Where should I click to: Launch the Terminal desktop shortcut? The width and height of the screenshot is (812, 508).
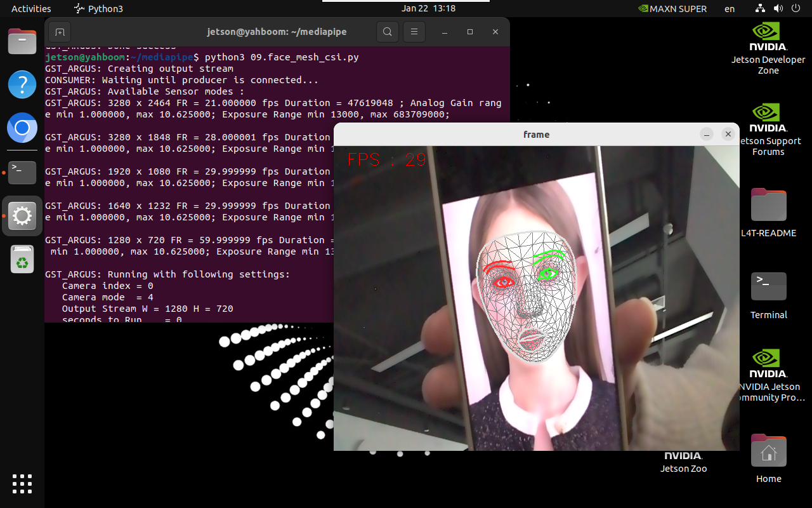click(768, 295)
